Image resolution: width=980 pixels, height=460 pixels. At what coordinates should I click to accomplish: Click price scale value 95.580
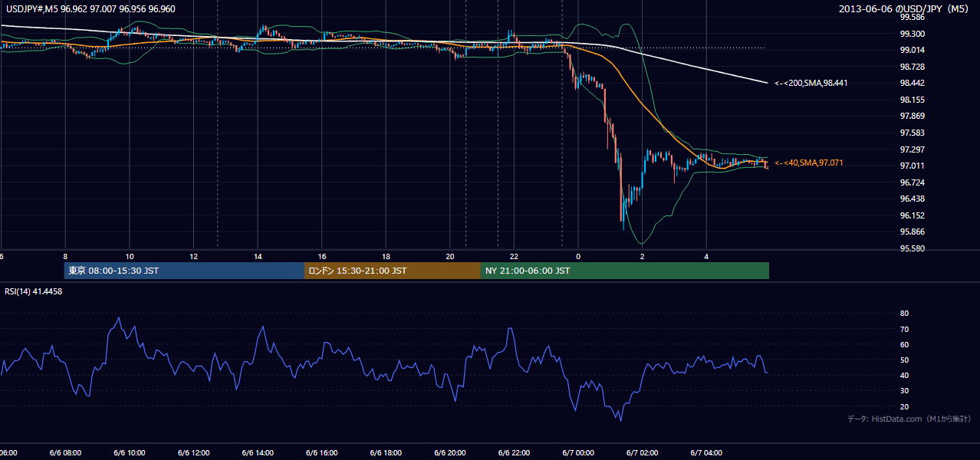coord(912,248)
